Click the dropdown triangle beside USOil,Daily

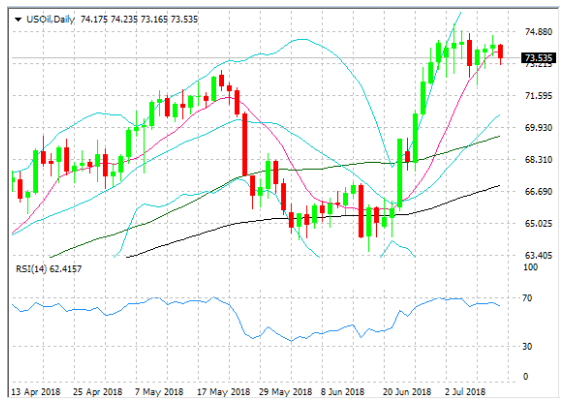tap(18, 20)
